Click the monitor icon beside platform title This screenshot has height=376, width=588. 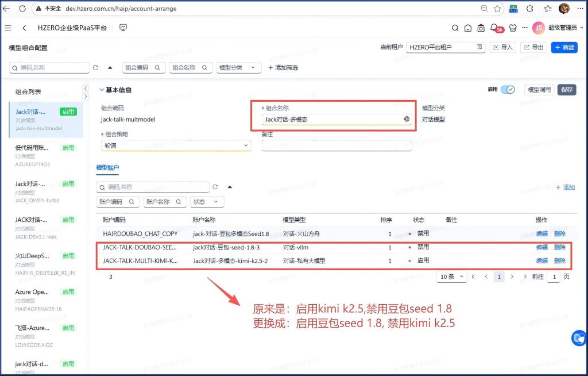123,28
